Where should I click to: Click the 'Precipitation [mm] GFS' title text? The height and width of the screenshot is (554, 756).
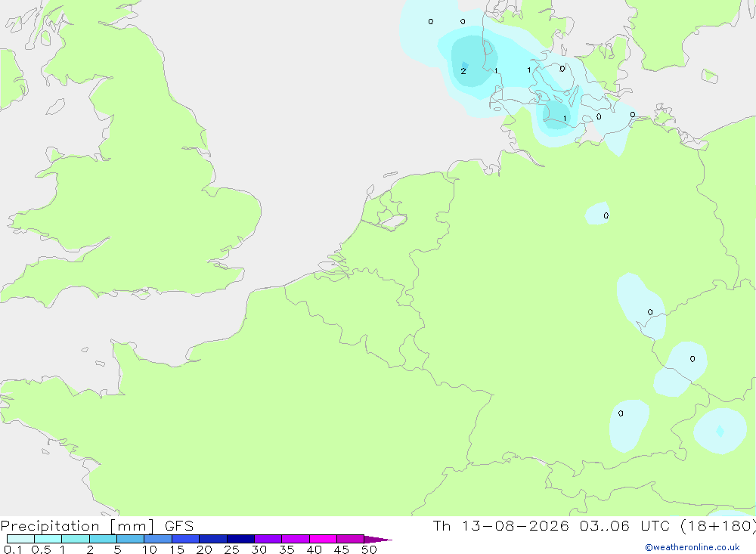pos(97,526)
